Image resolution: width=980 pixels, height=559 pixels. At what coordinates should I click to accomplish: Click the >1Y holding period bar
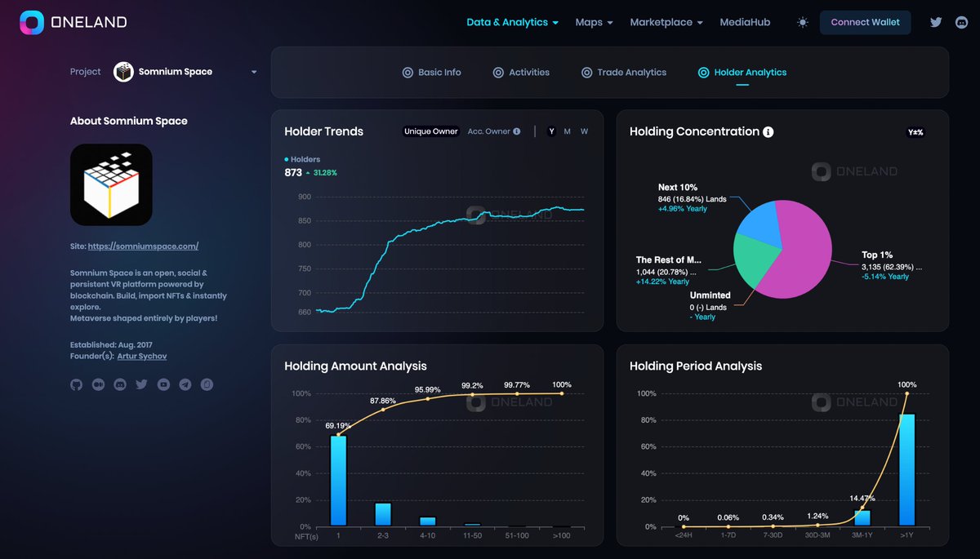coord(906,470)
